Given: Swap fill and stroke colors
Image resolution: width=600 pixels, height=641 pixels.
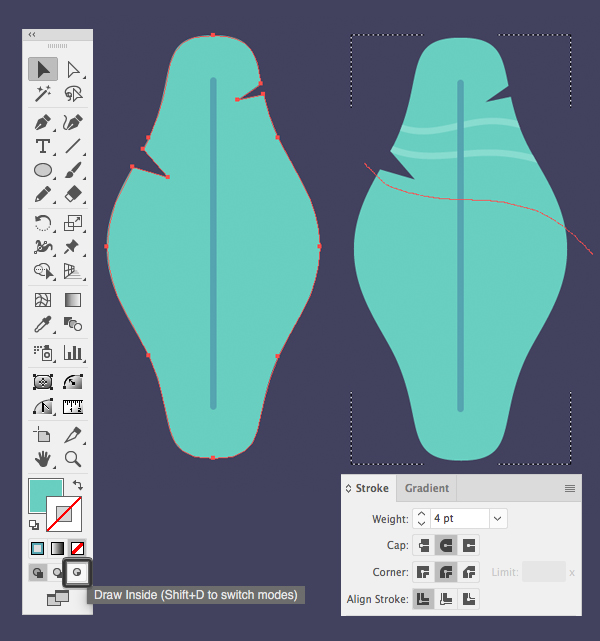Looking at the screenshot, I should coord(78,485).
